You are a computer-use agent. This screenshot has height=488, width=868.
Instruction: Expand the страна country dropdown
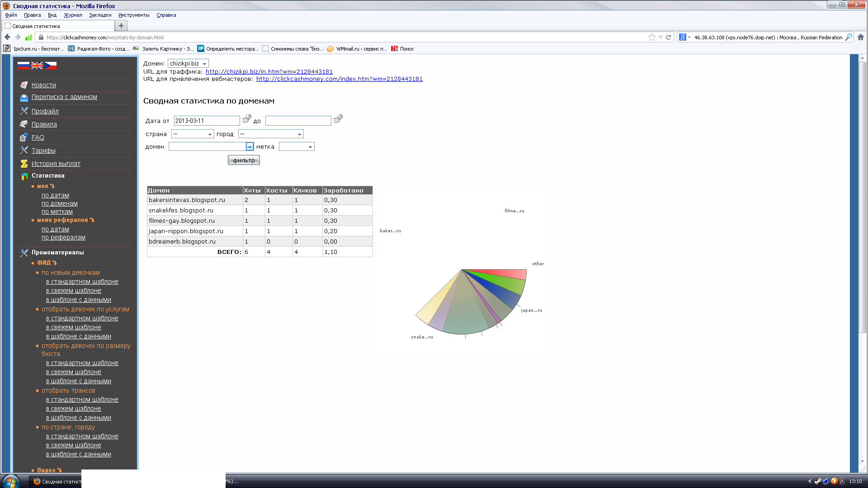(x=193, y=134)
